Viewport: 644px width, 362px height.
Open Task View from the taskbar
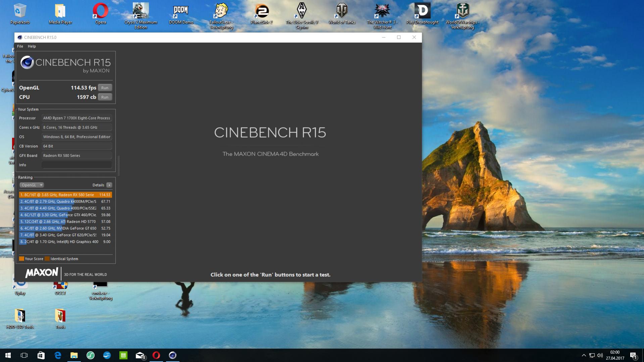[x=24, y=355]
